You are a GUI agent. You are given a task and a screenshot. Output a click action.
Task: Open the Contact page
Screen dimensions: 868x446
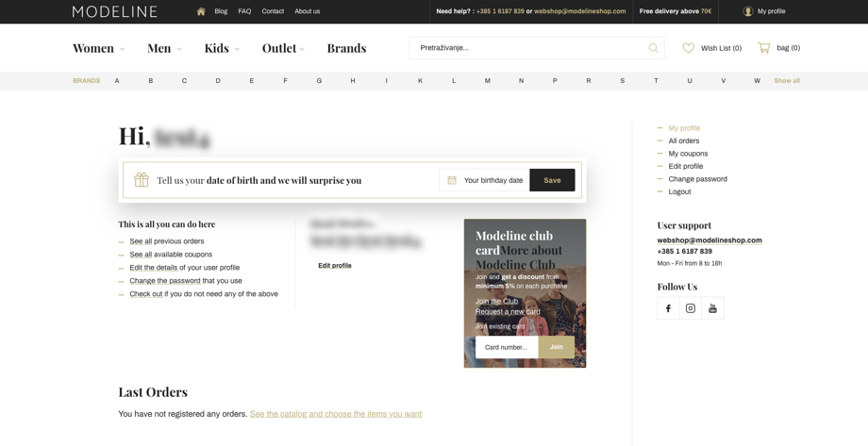[x=273, y=11]
